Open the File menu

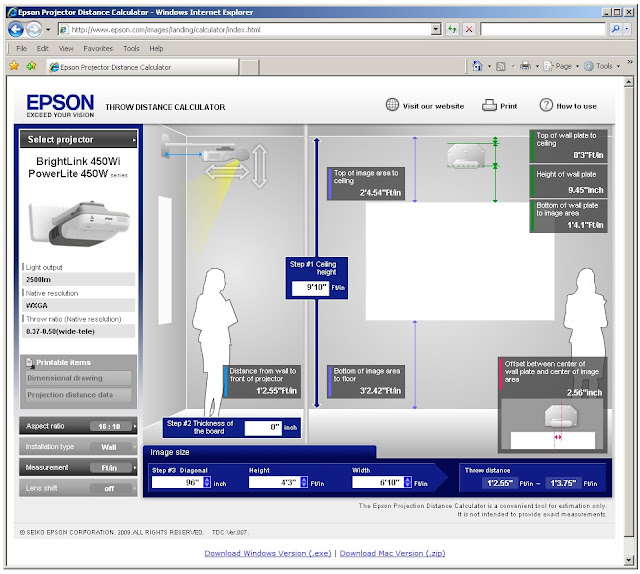21,49
